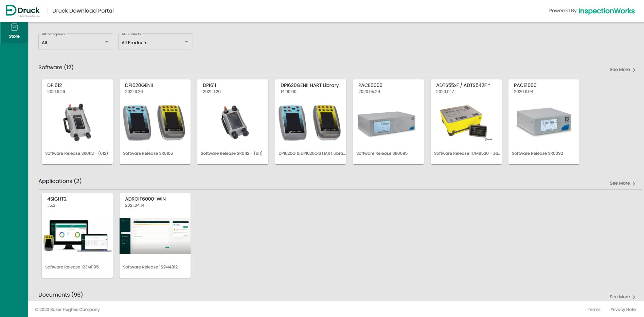The width and height of the screenshot is (644, 317).
Task: Expand Applications section chevron arrow
Action: pyautogui.click(x=634, y=184)
